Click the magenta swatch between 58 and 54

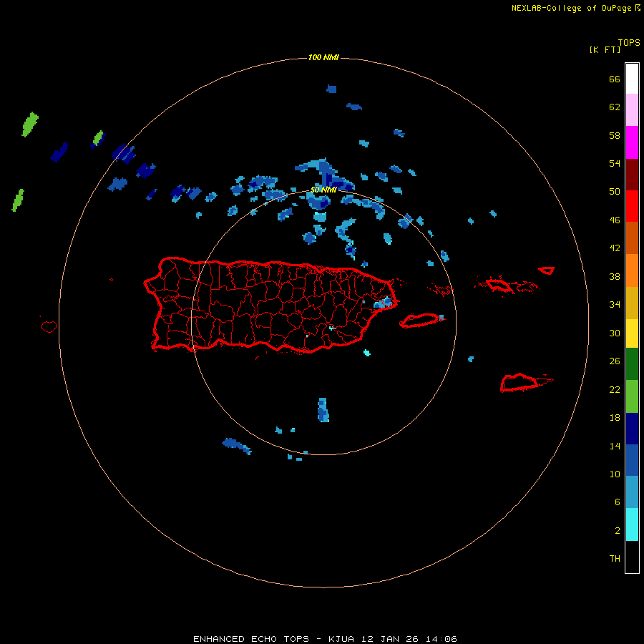click(x=632, y=142)
